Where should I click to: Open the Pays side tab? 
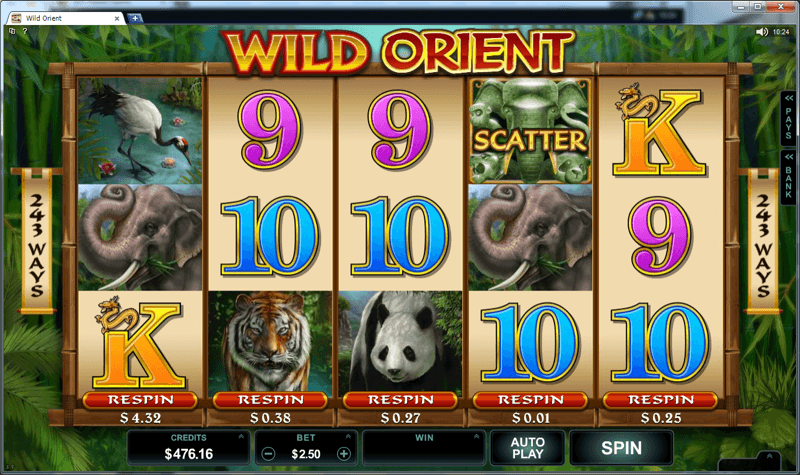tap(788, 118)
